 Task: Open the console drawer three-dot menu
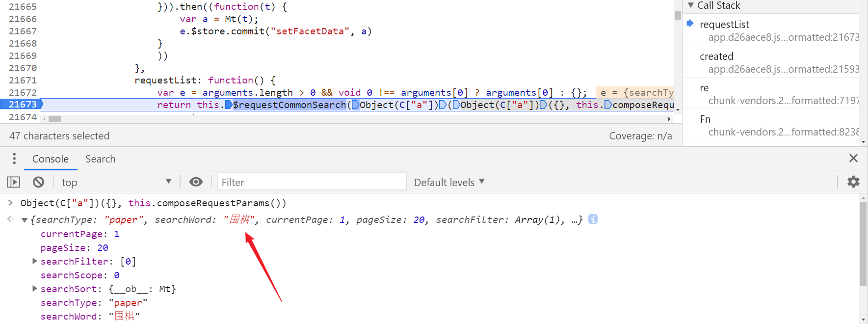tap(14, 159)
